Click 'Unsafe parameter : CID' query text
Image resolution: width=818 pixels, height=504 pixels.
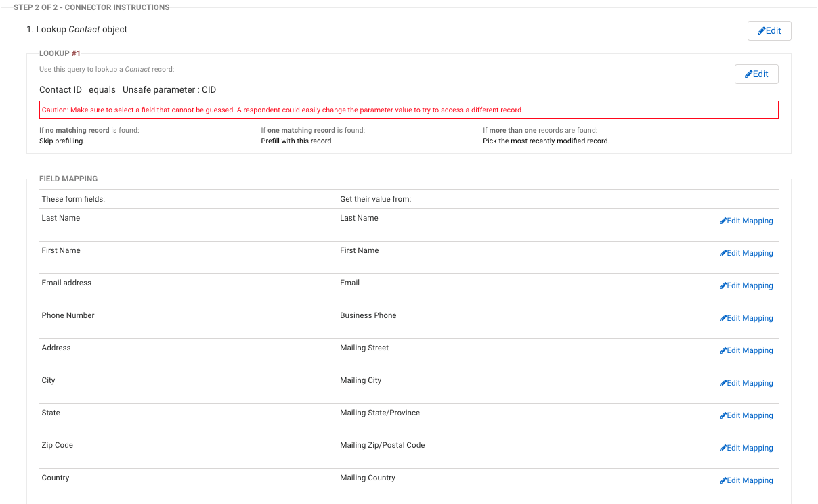tap(169, 89)
